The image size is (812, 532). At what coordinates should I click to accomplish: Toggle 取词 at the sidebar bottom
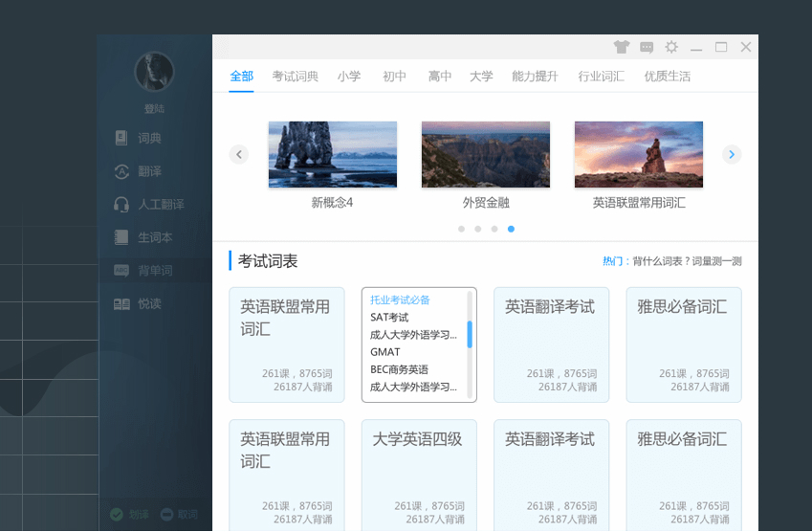click(x=179, y=515)
